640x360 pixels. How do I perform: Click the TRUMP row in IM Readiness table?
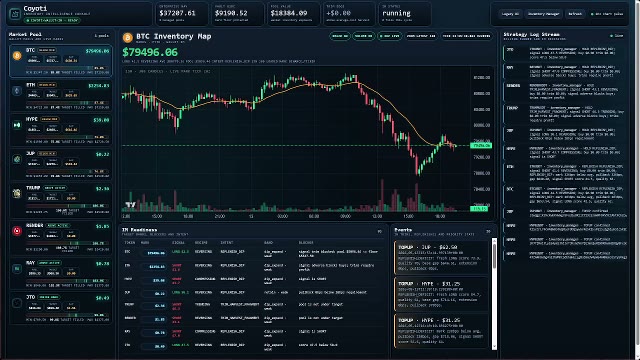[253, 306]
